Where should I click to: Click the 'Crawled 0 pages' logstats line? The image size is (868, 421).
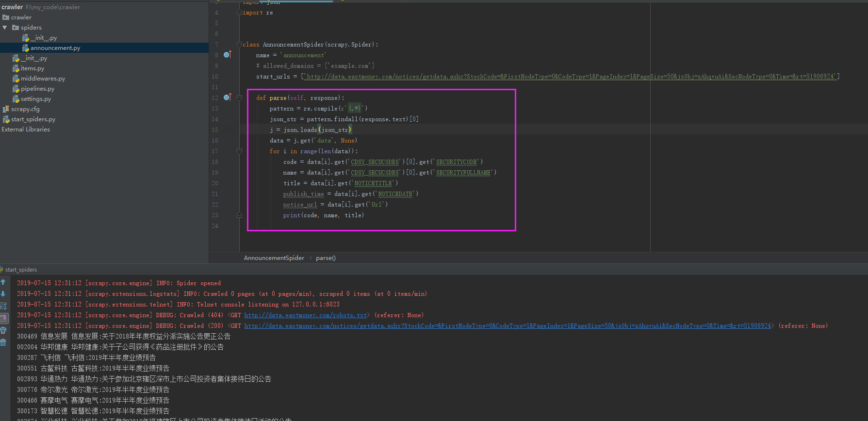pos(222,294)
